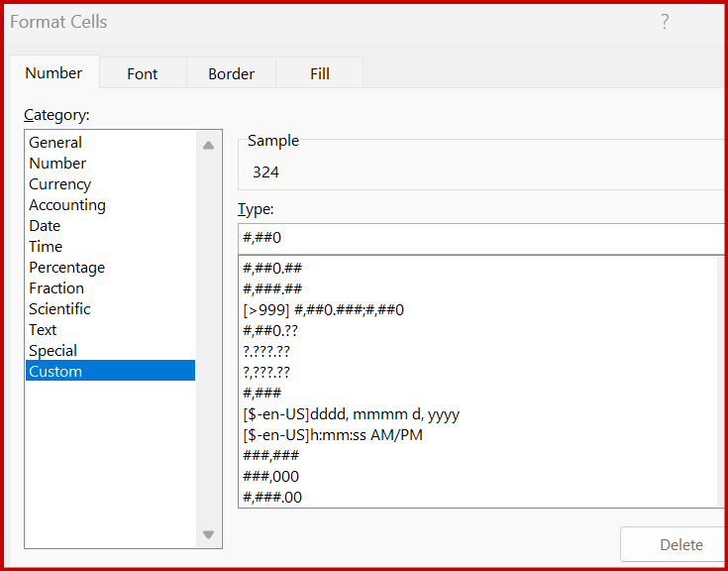Choose the Accounting category
This screenshot has height=571, width=728.
(x=111, y=205)
